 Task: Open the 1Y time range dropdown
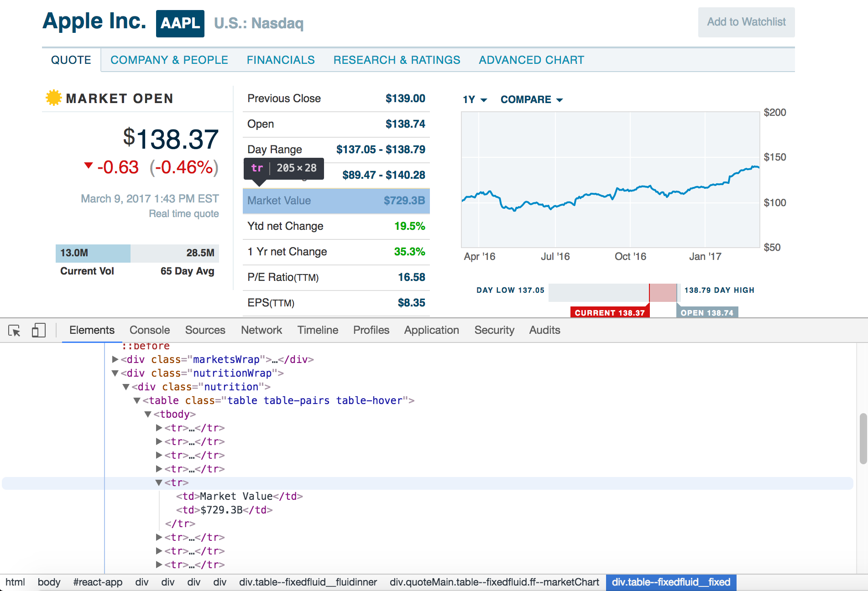point(475,99)
